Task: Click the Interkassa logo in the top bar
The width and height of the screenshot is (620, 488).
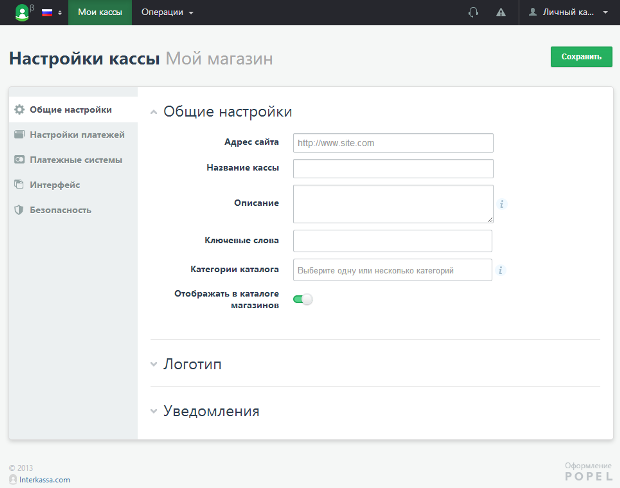Action: tap(23, 12)
